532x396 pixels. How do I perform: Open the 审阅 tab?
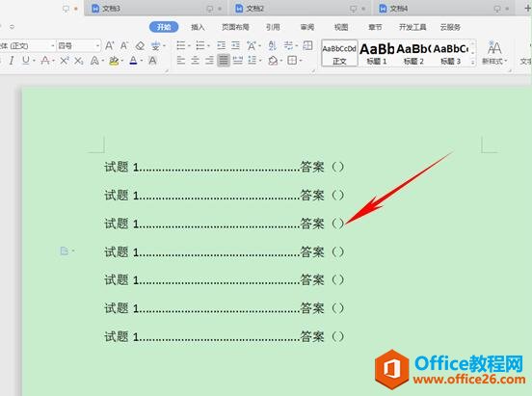tap(307, 27)
